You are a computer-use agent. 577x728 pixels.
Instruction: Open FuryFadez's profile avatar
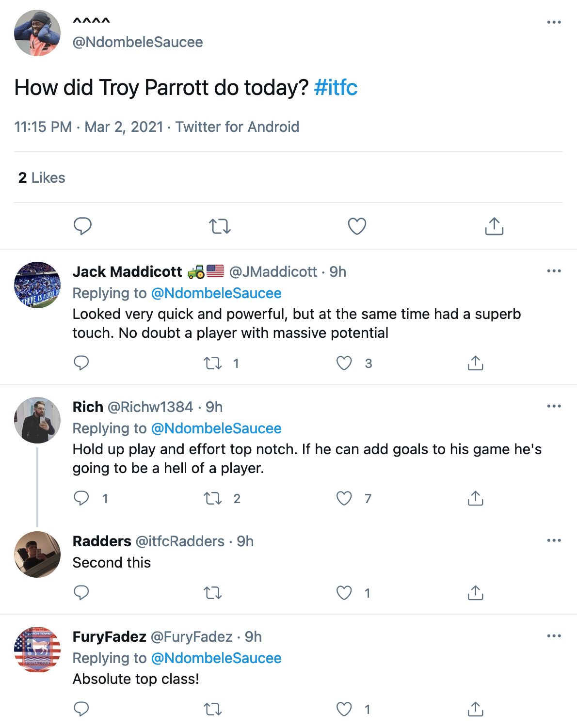[x=37, y=649]
